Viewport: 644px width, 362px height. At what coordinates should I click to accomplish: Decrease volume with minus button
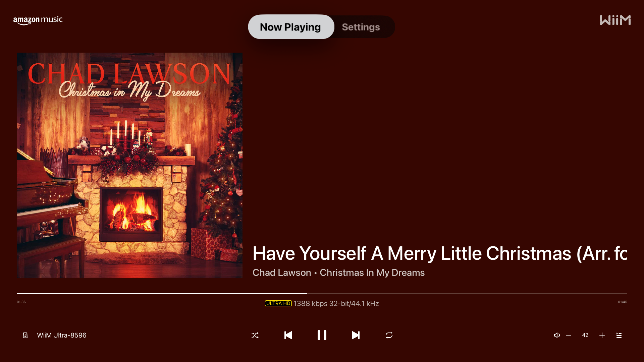click(569, 335)
